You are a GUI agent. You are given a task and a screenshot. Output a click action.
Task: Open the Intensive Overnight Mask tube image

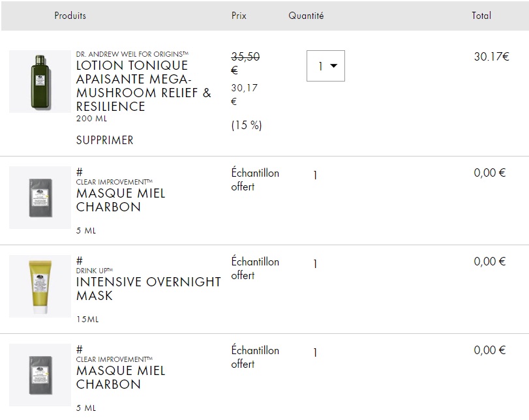click(40, 286)
